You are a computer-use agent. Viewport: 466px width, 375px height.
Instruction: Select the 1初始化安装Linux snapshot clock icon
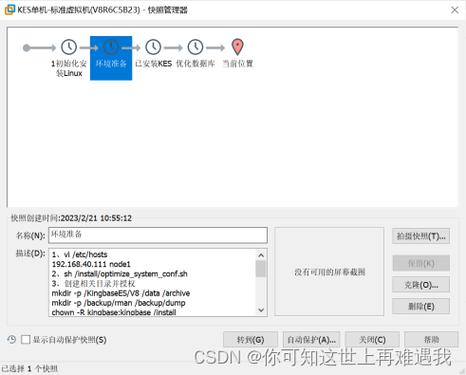pos(69,47)
